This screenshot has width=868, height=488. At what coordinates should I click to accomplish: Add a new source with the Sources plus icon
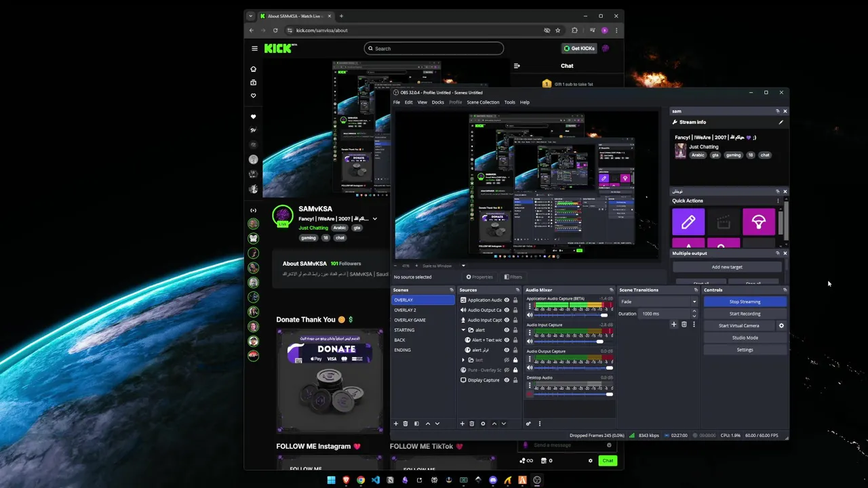point(462,424)
